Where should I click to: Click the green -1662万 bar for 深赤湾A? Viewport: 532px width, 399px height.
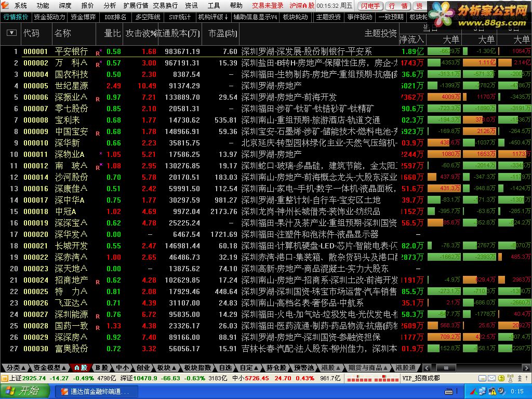tap(445, 257)
